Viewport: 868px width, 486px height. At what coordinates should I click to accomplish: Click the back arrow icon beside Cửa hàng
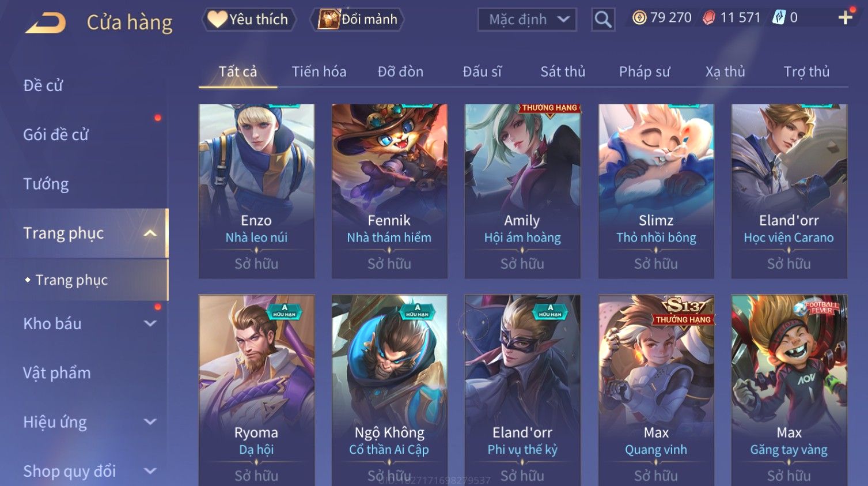(46, 23)
